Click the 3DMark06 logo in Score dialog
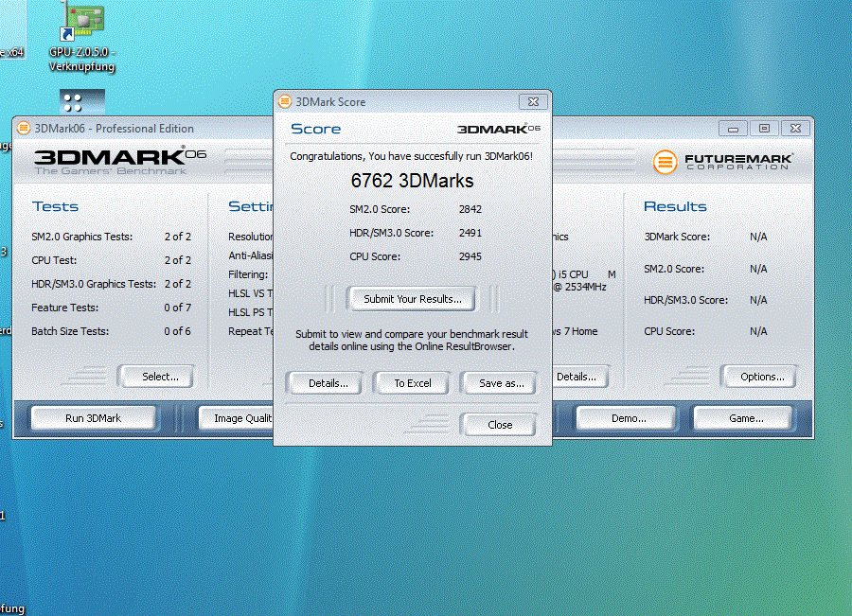The width and height of the screenshot is (852, 616). point(498,129)
